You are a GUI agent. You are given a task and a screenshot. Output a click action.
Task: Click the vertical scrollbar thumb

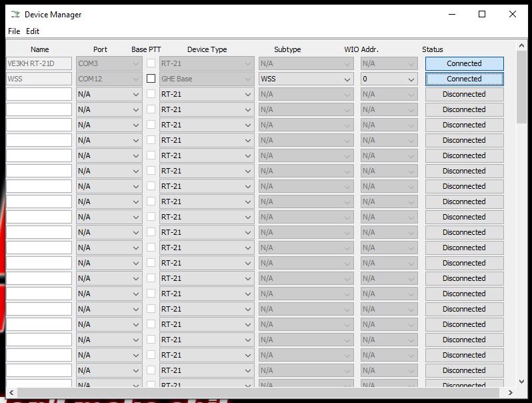(x=521, y=87)
